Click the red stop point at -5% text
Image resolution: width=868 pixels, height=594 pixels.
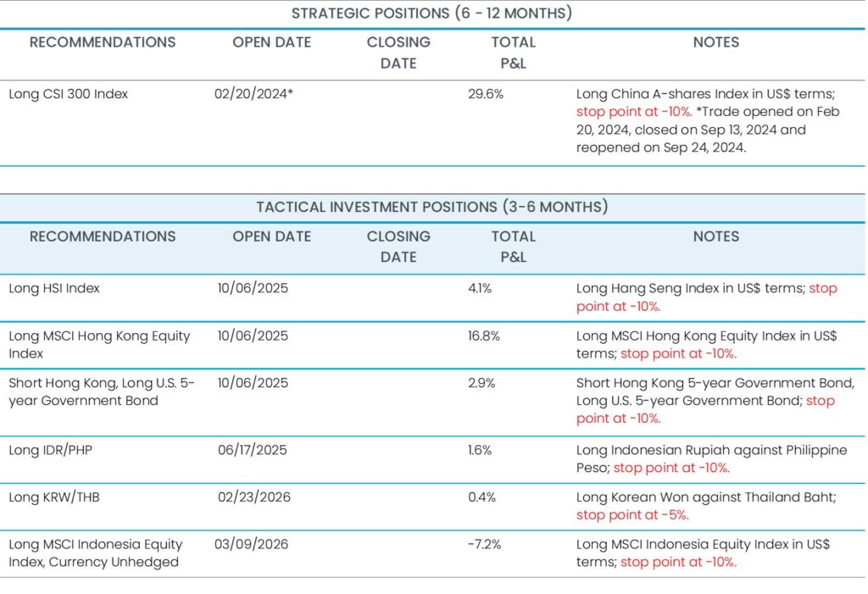(x=632, y=515)
